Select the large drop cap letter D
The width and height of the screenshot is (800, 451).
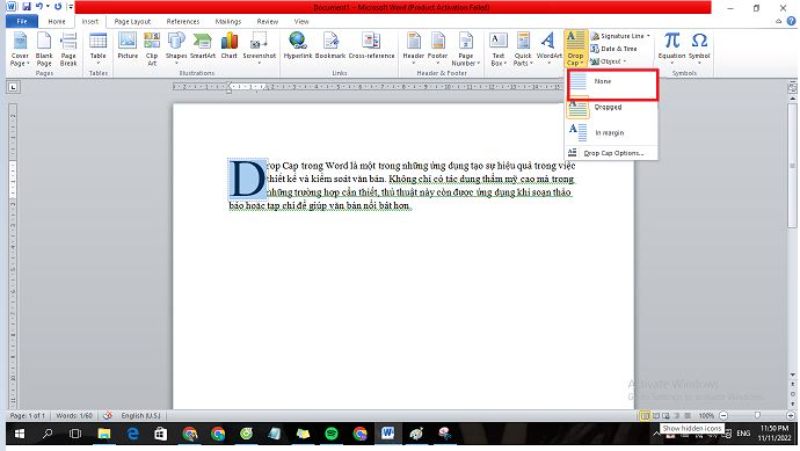[247, 179]
